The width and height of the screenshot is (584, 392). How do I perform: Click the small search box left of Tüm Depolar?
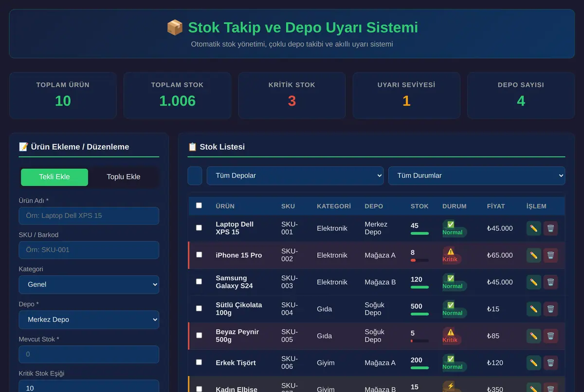(195, 176)
